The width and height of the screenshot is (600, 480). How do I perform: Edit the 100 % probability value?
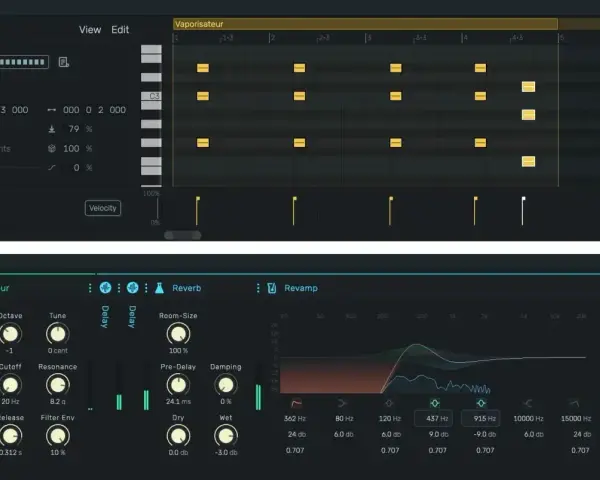[71, 149]
